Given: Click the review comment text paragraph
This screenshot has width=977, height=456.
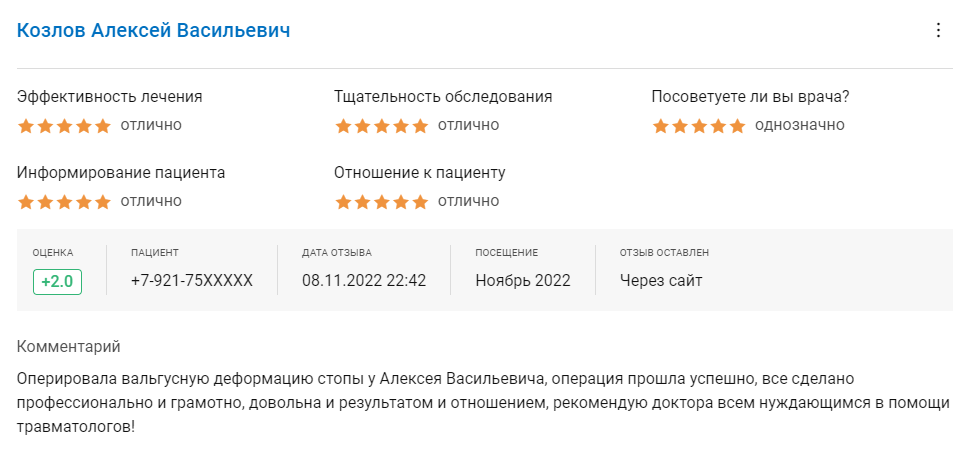Looking at the screenshot, I should click(x=483, y=403).
